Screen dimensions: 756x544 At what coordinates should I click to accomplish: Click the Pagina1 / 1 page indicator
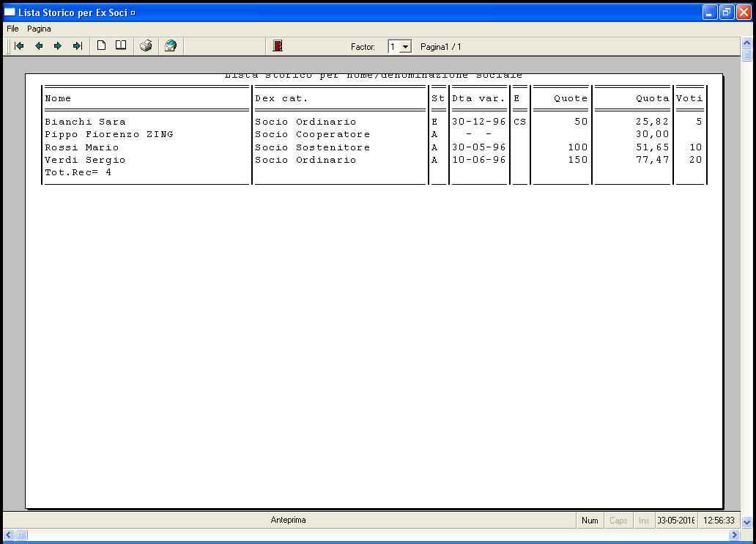pos(441,47)
